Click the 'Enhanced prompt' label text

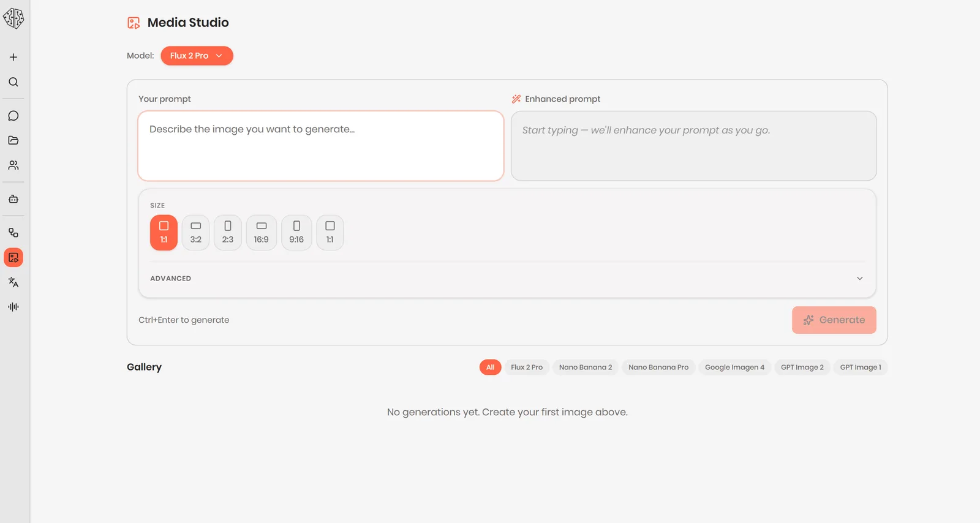pos(563,99)
